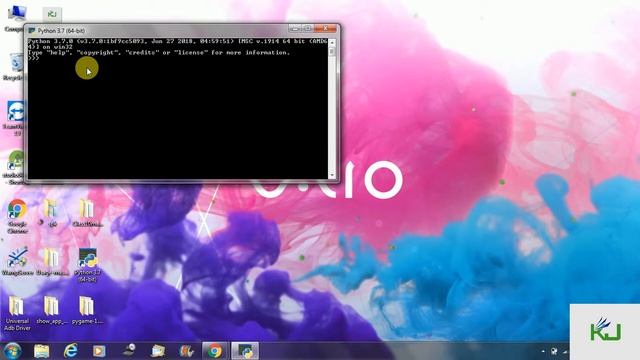This screenshot has height=360, width=640.
Task: Click the Python taskbar button
Action: [245, 351]
